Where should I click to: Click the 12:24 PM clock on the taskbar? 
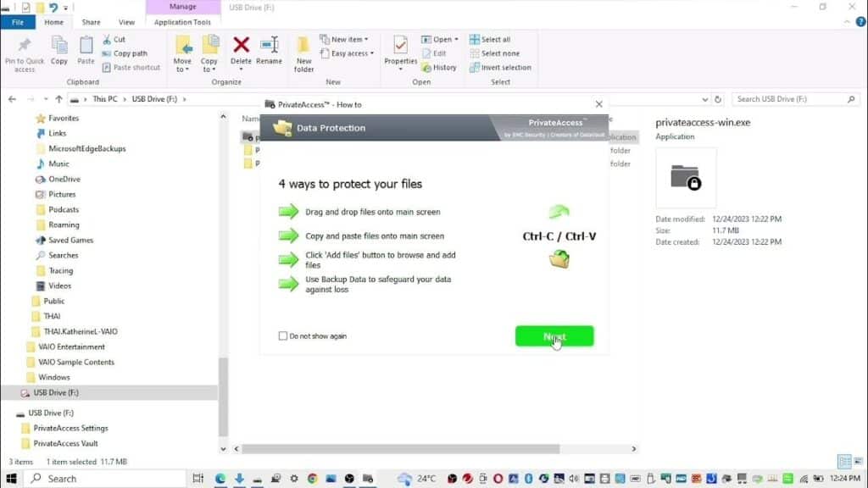[845, 478]
